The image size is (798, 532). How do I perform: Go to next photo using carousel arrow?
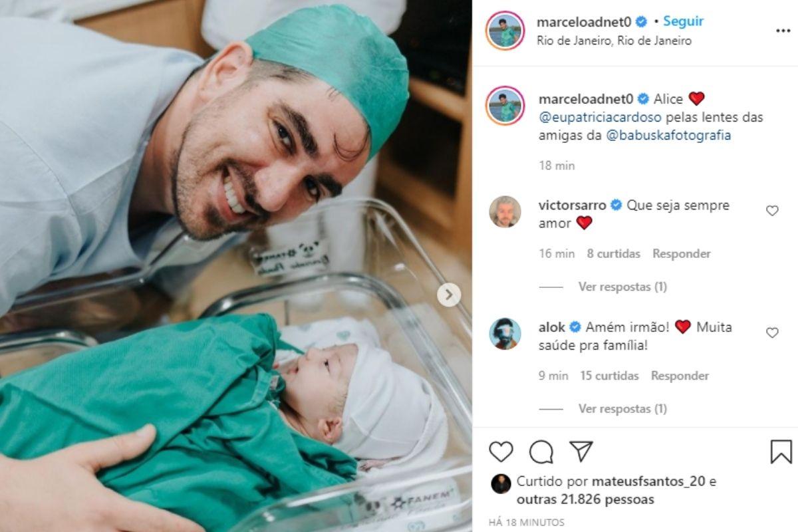coord(449,295)
